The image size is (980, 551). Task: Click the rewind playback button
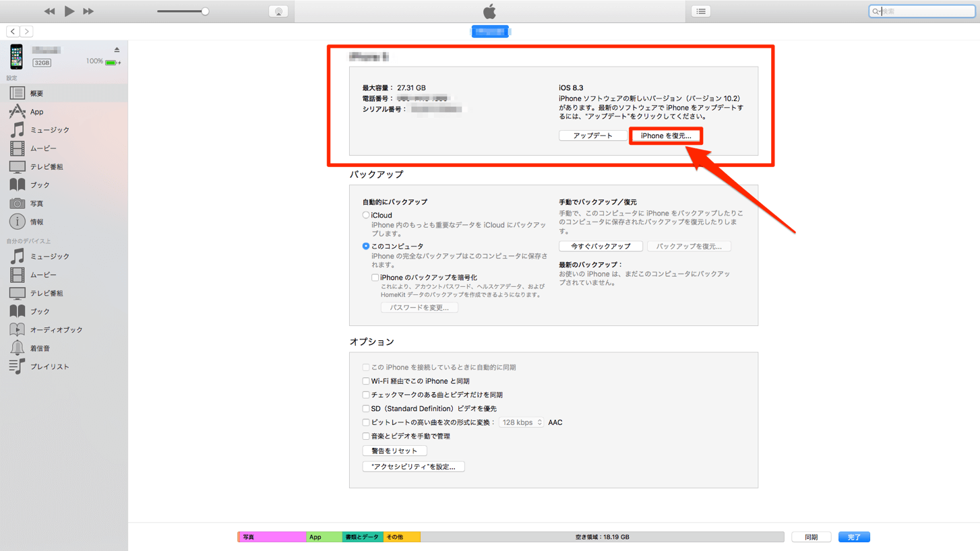point(49,11)
